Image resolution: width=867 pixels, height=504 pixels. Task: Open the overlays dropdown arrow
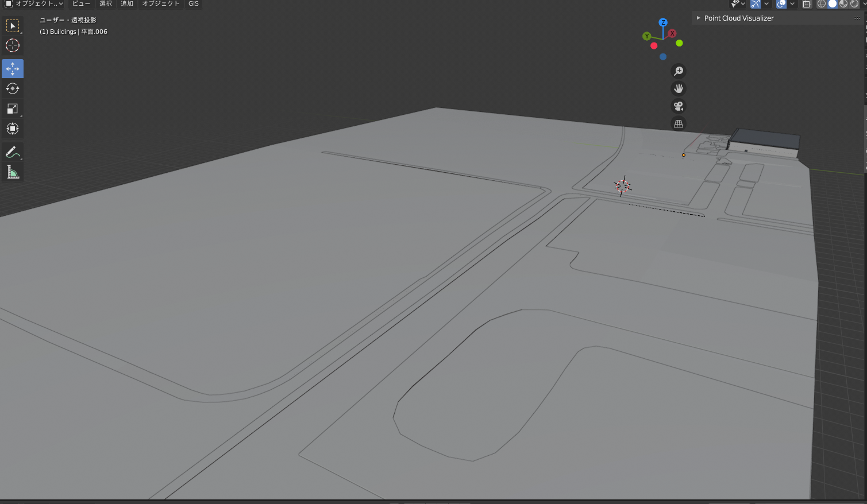(x=792, y=4)
